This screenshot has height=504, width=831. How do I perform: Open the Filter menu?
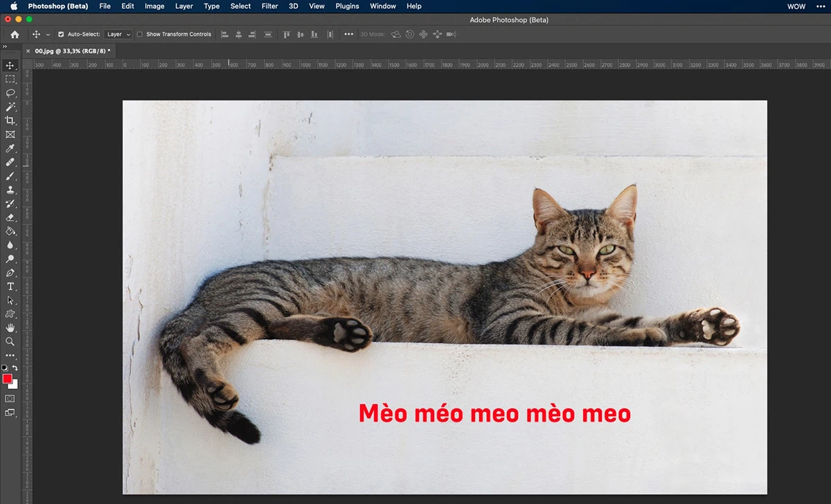[x=269, y=6]
